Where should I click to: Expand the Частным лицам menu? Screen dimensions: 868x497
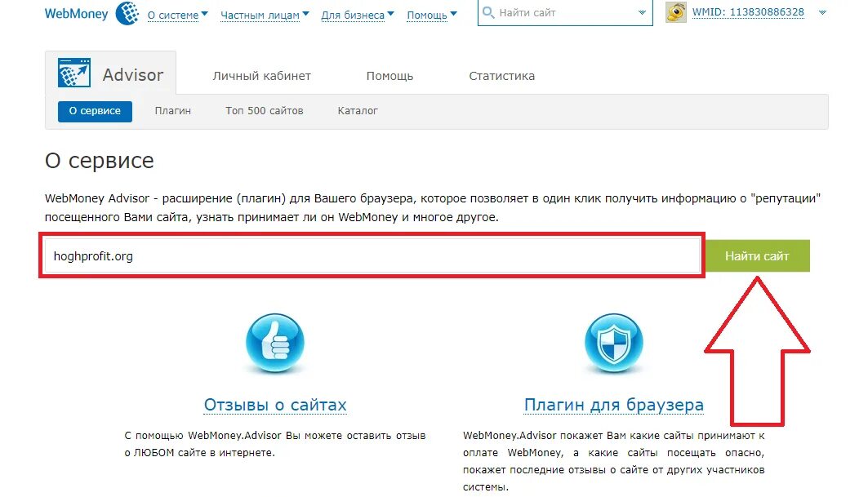click(x=264, y=16)
